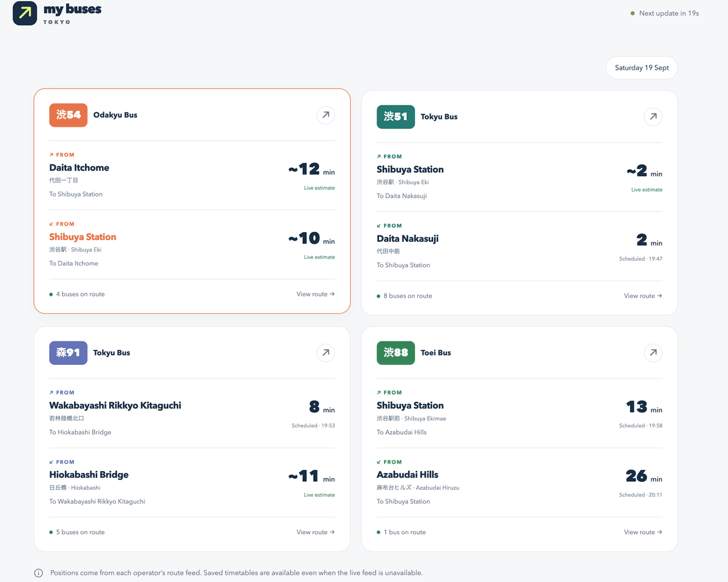Open the 渋54 Odakyu Bus arrow button
The width and height of the screenshot is (728, 582).
click(326, 115)
